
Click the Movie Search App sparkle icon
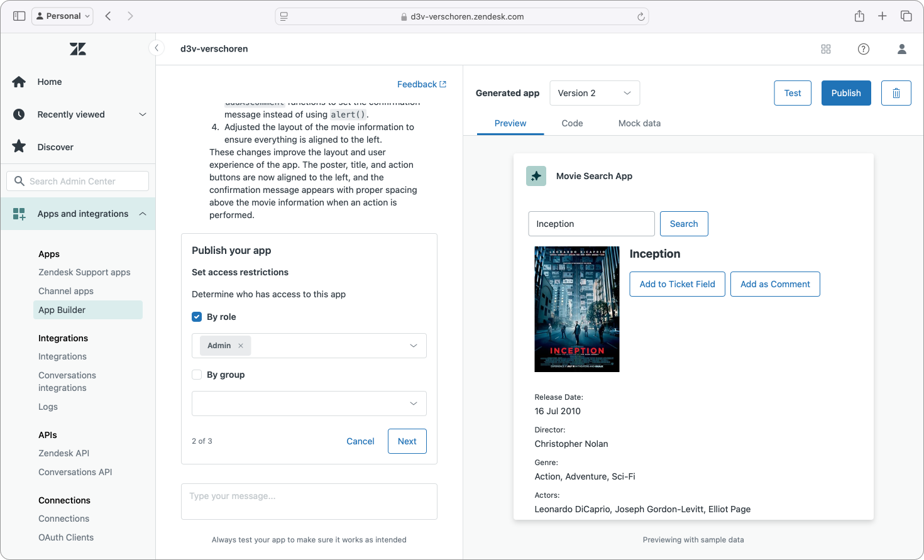click(536, 176)
